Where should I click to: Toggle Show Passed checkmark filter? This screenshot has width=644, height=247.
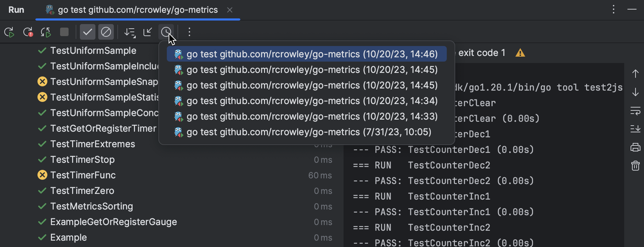coord(87,32)
